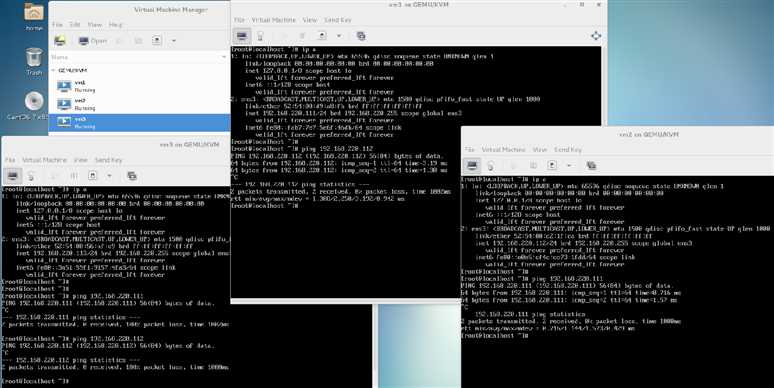The width and height of the screenshot is (774, 388).
Task: Open snapshots manager in bottom-left vm3 window
Action: click(131, 176)
